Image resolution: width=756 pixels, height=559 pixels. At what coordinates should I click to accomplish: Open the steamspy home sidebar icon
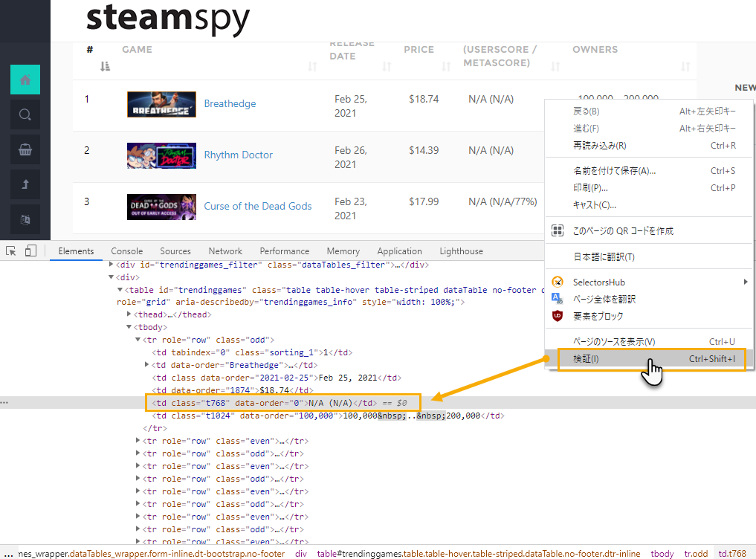click(25, 80)
